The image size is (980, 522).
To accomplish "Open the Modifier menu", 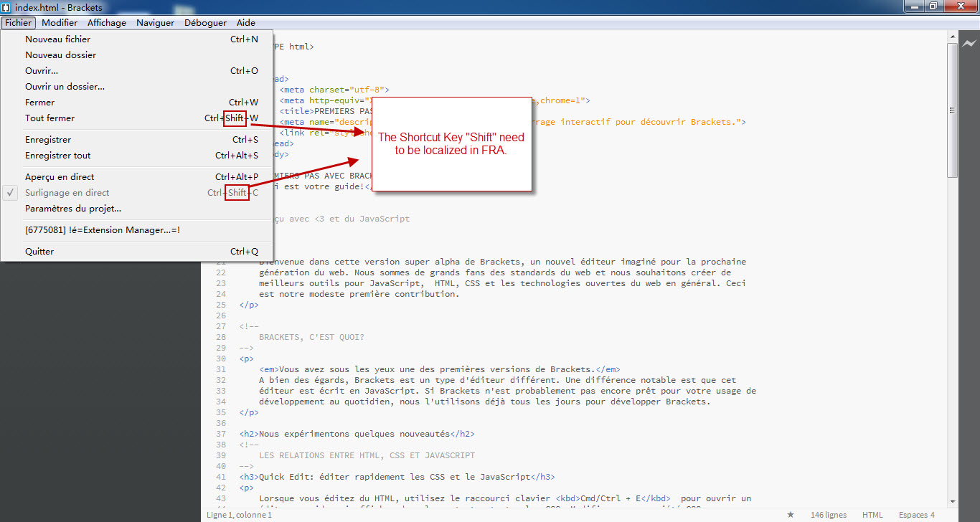I will click(60, 22).
